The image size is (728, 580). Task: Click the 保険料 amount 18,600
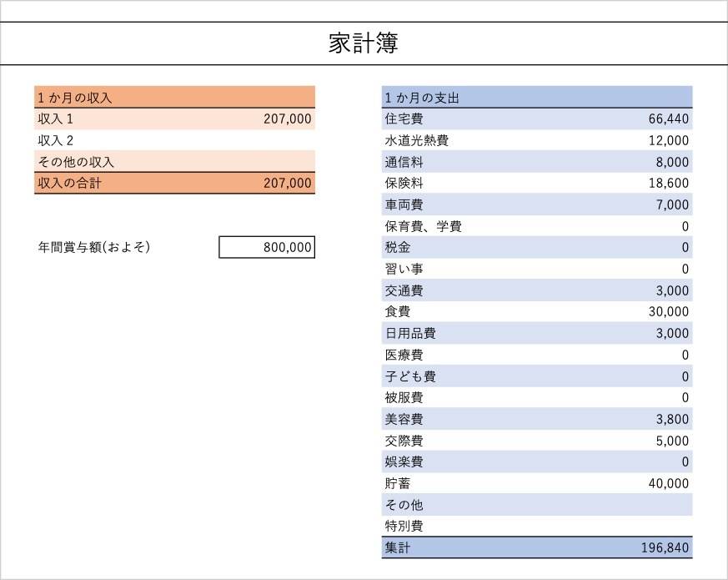(x=669, y=183)
